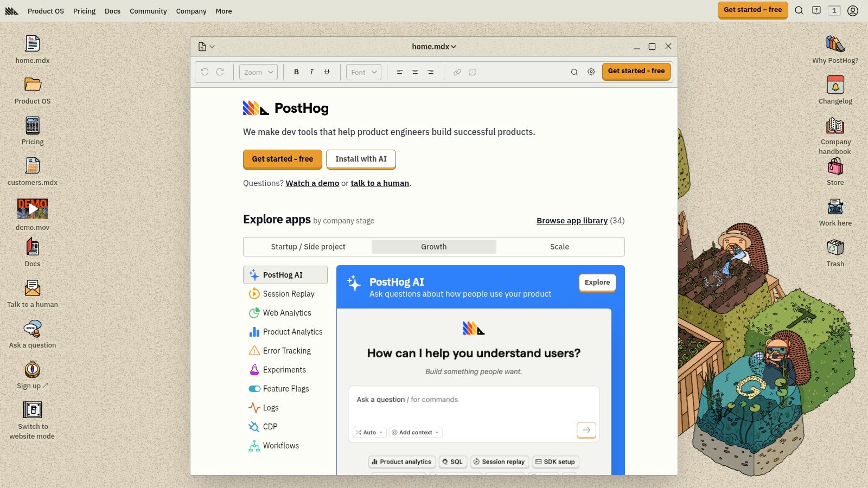Click the undo arrow icon

[x=205, y=72]
